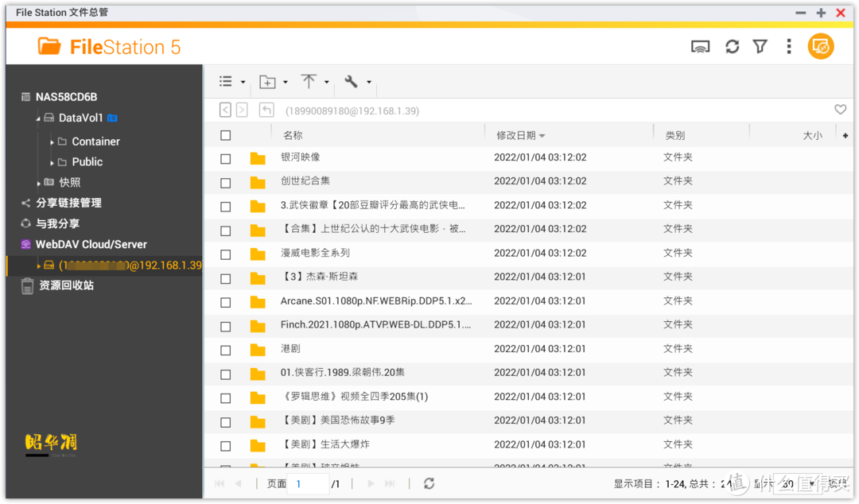Expand the 192.168.1.39 WebDAV mount node
This screenshot has height=504, width=859.
coord(38,266)
